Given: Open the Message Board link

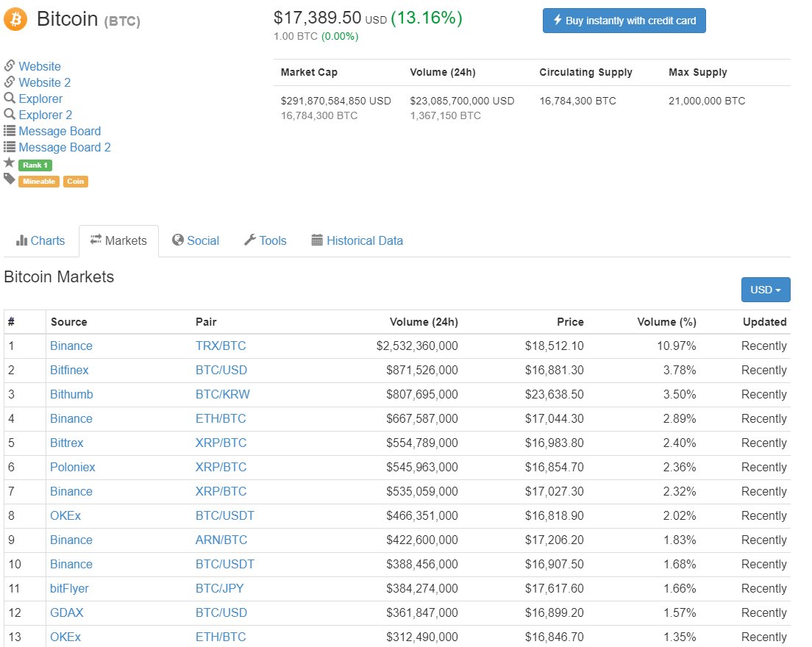Looking at the screenshot, I should (60, 131).
